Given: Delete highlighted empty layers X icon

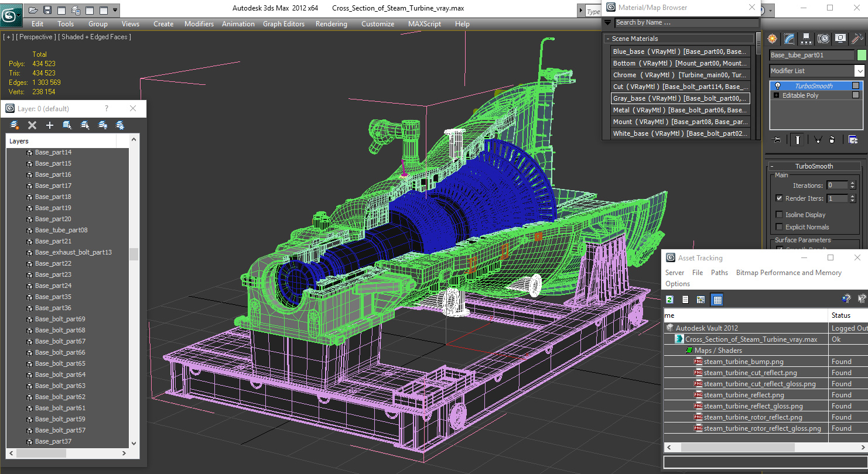Looking at the screenshot, I should pos(32,125).
